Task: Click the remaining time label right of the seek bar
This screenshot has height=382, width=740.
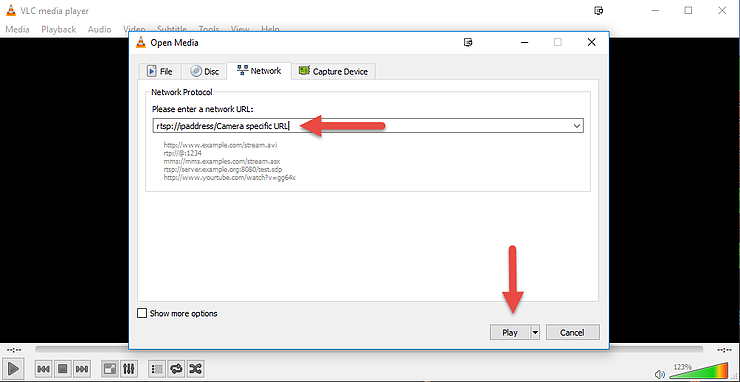Action: (723, 350)
